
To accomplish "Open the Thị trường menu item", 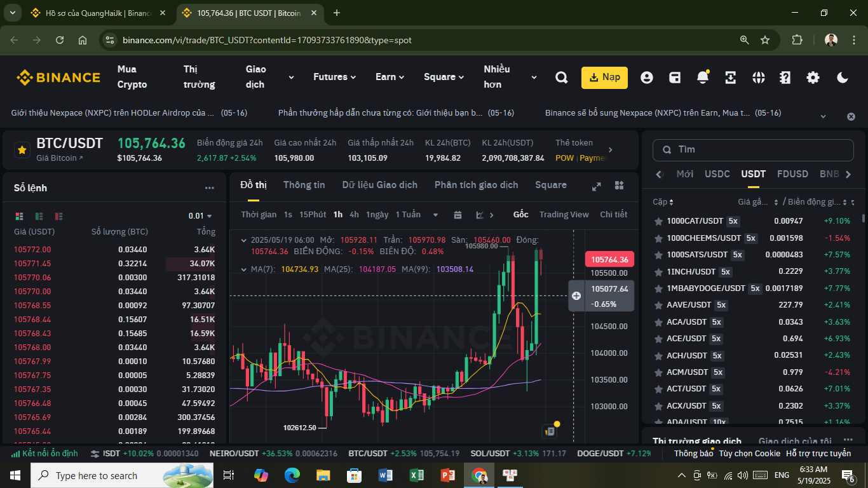I will pos(200,77).
